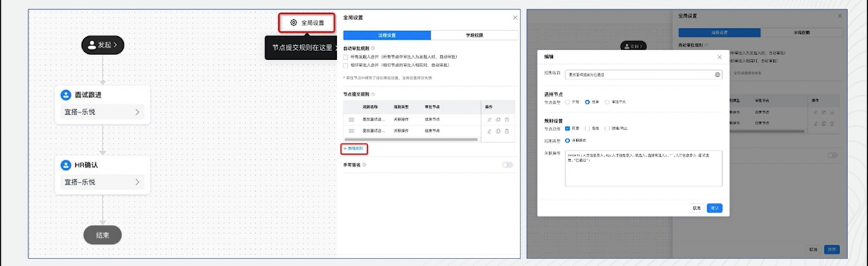Click the drag handle of first rule row
The image size is (868, 266).
point(352,120)
